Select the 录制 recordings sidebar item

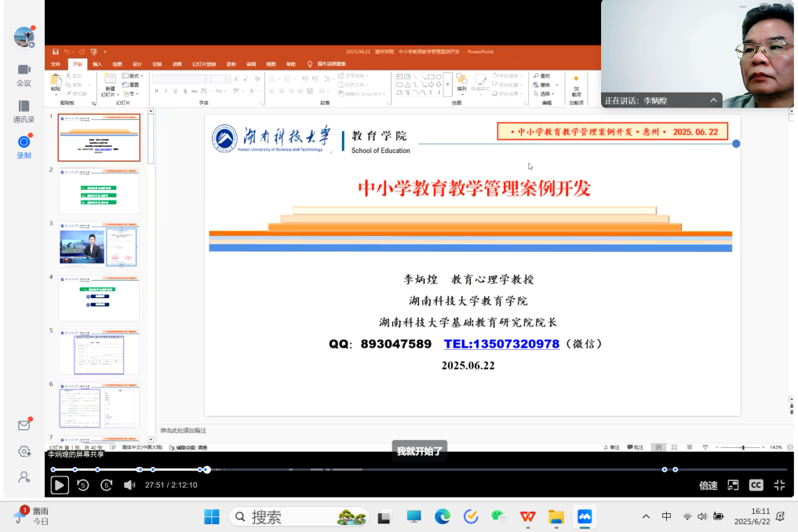(x=24, y=146)
